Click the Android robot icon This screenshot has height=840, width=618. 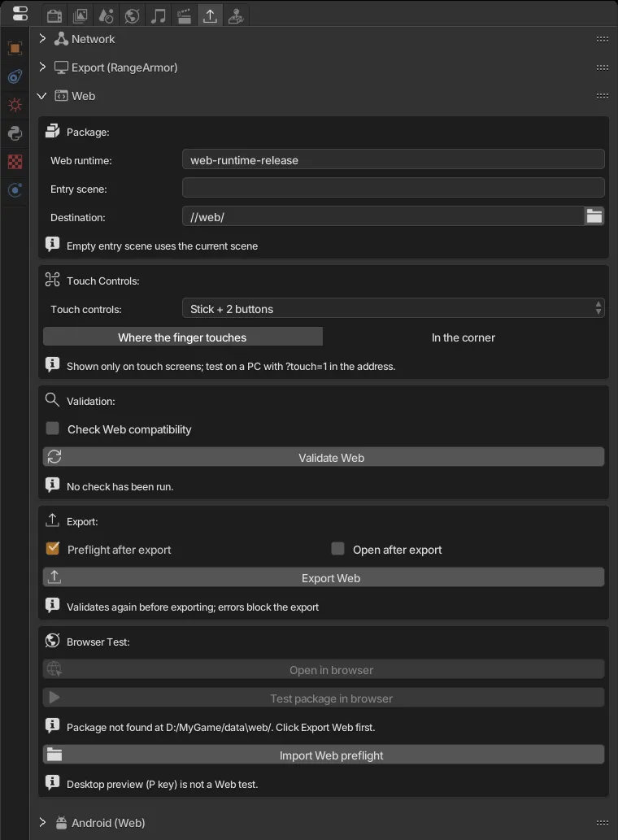[x=62, y=822]
